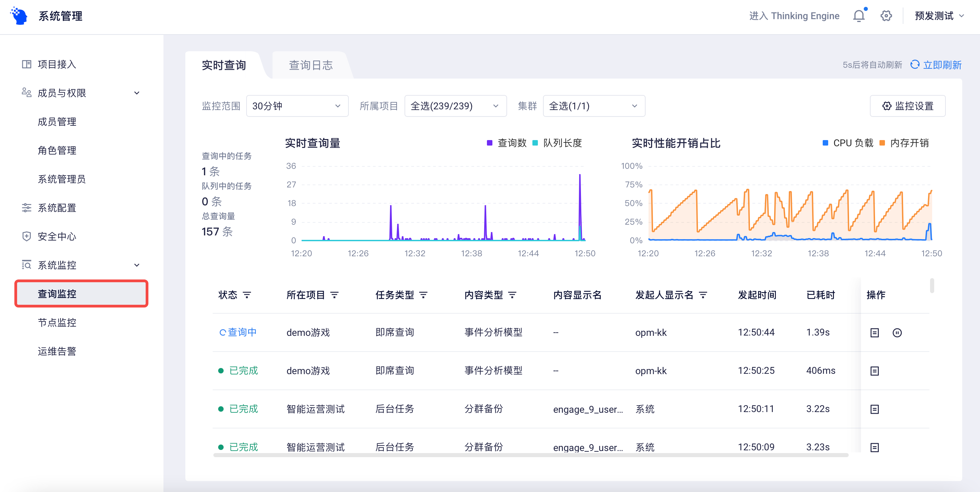Open 项目接入 menu item
The height and width of the screenshot is (492, 980).
(x=57, y=64)
